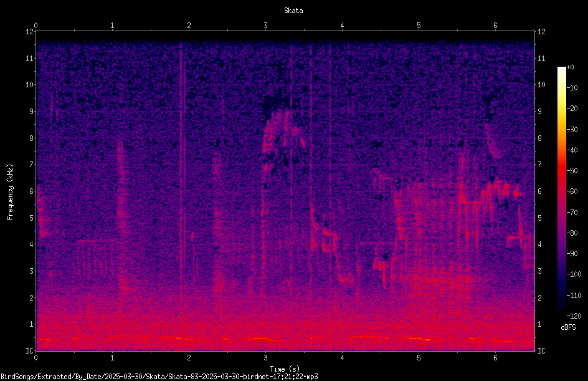588x381 pixels.
Task: Click the "5" tick on the bottom time axis
Action: (419, 358)
